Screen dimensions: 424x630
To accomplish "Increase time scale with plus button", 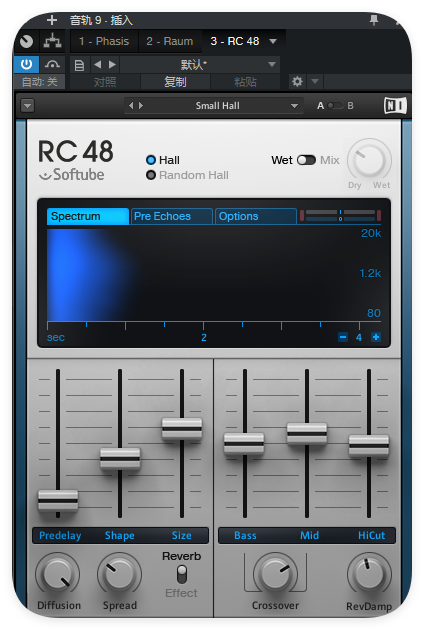I will (376, 337).
